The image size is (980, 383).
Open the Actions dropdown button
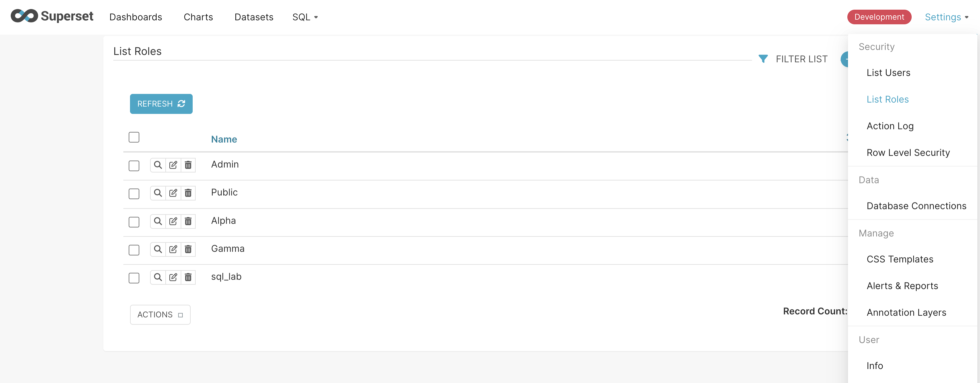click(x=160, y=315)
